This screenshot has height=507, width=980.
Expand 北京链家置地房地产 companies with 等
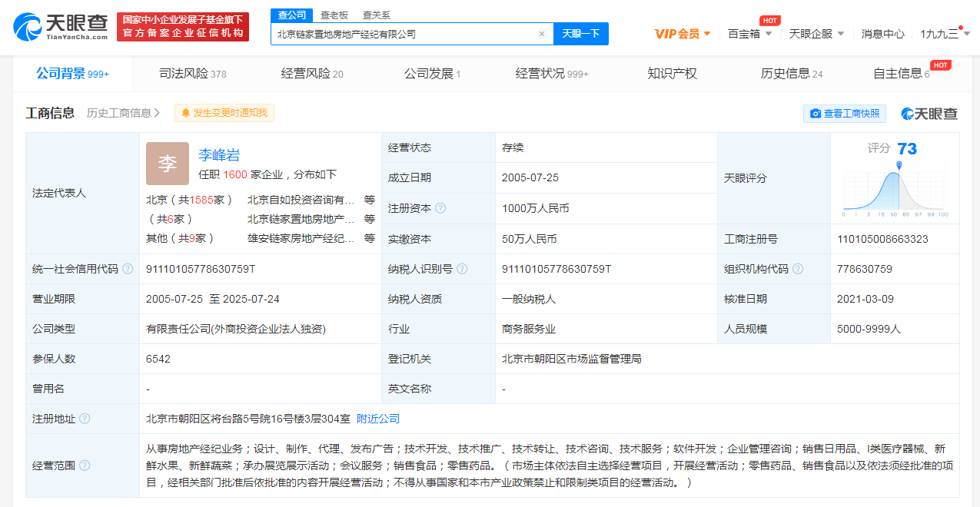point(370,219)
